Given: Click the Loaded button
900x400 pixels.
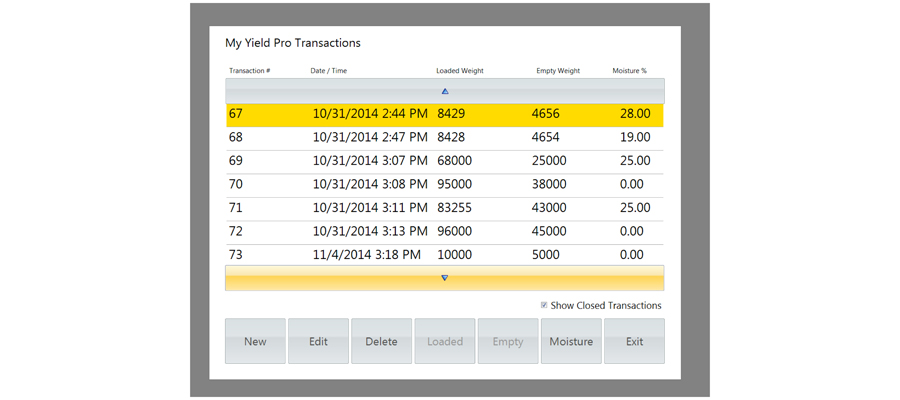Looking at the screenshot, I should coord(445,341).
